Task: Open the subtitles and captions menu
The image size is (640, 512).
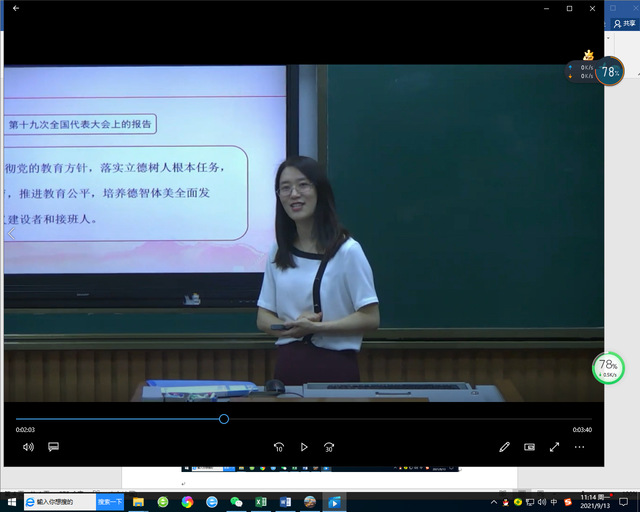Action: (54, 447)
